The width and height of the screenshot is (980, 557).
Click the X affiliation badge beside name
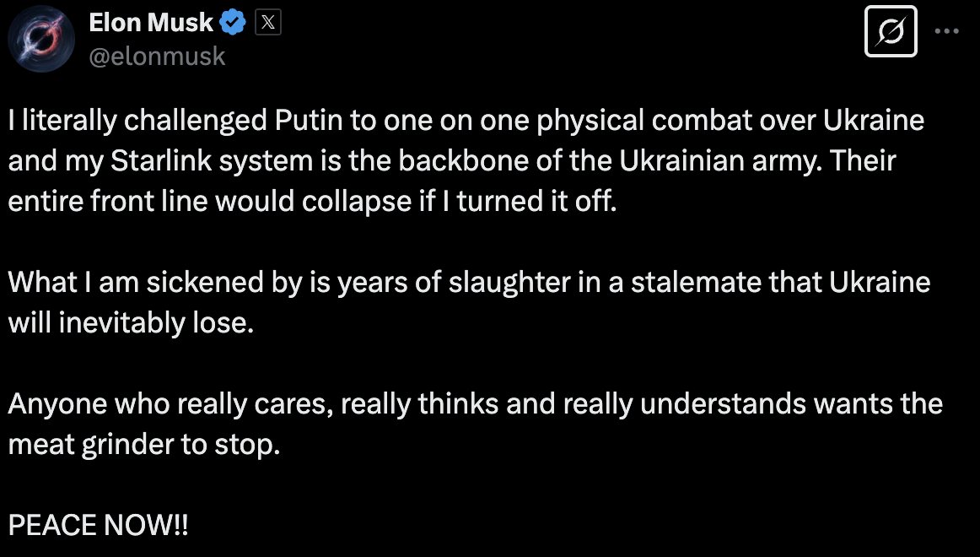coord(267,24)
